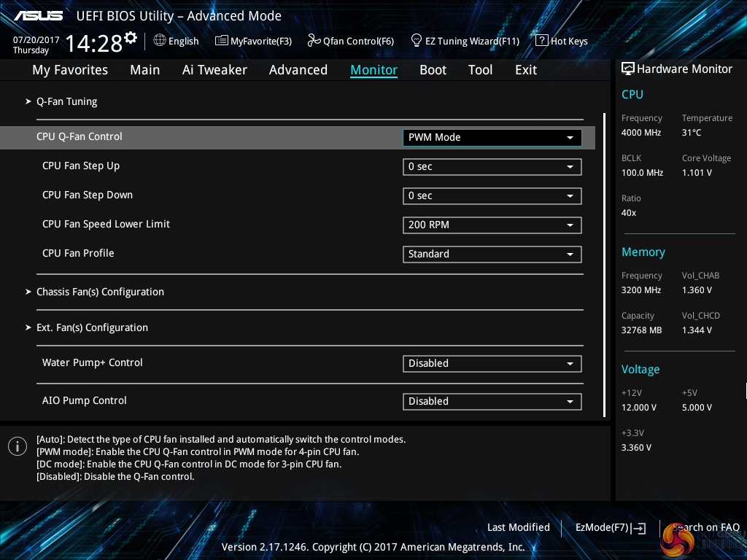Image resolution: width=747 pixels, height=560 pixels.
Task: Click Last Modified
Action: (x=519, y=528)
